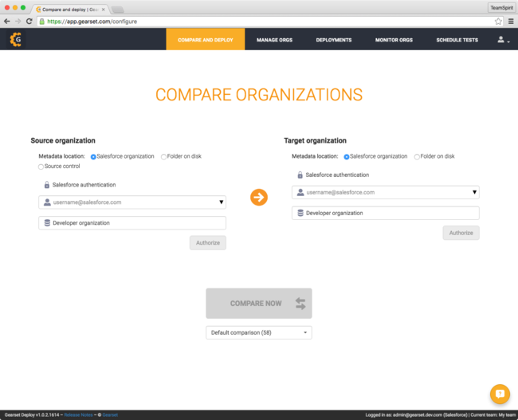Expand the target username dropdown arrow
The image size is (518, 420).
(x=474, y=192)
